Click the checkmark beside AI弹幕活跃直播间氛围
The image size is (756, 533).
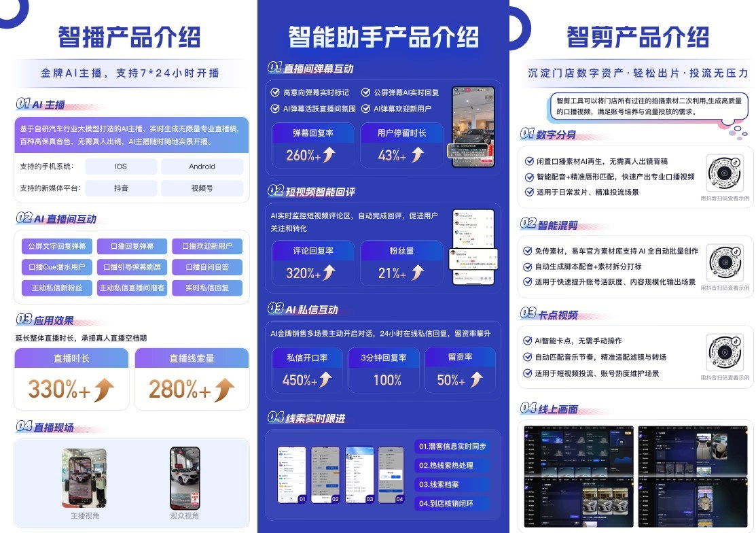tap(275, 109)
